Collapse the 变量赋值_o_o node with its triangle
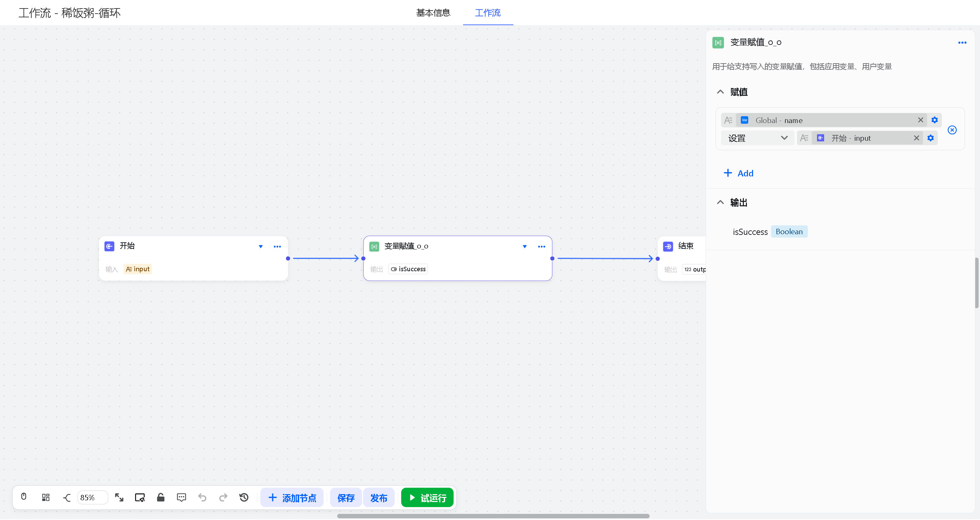Screen dimensions: 980x520 pos(525,247)
